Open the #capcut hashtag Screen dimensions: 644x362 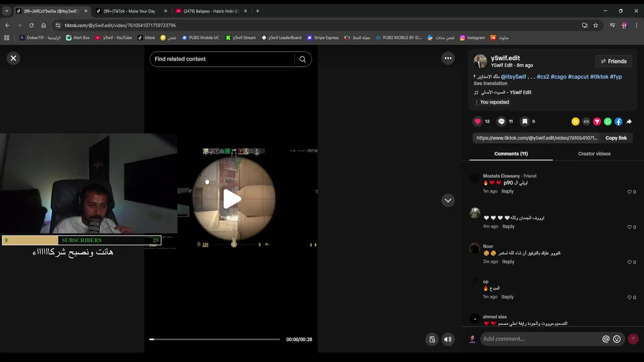pos(578,77)
